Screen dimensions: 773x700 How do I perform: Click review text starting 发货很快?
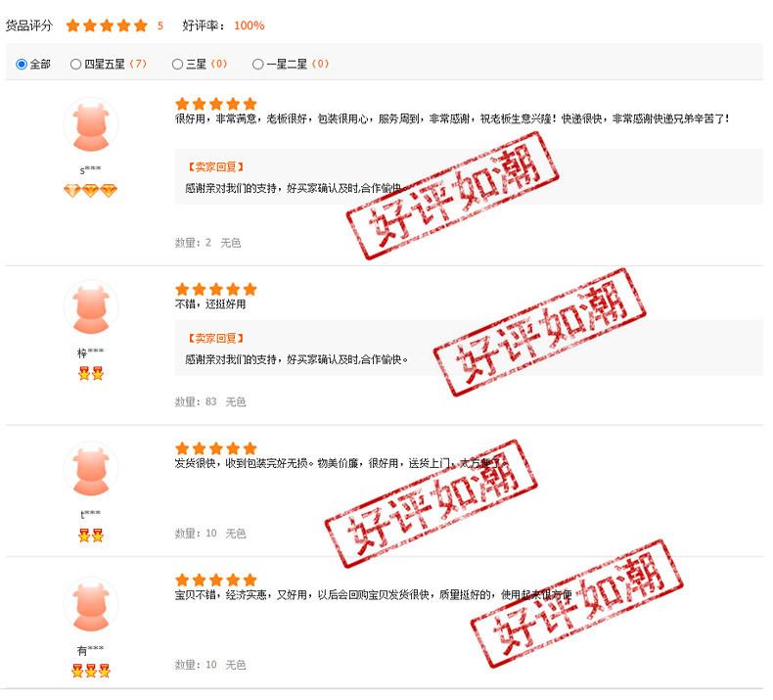(x=340, y=463)
